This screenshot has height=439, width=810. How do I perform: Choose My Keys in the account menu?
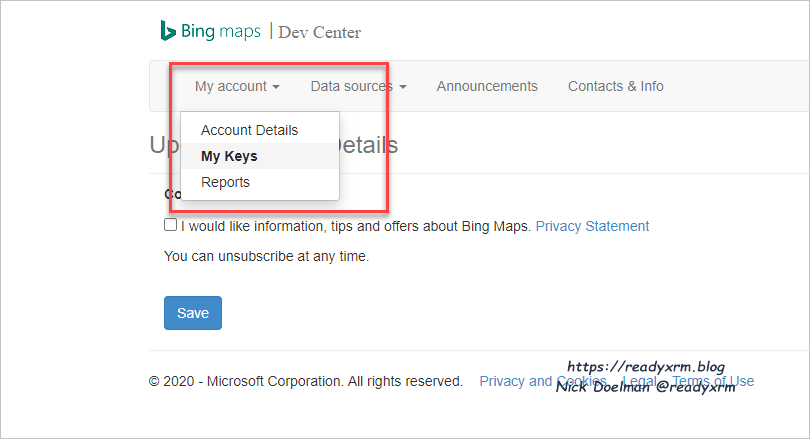[x=229, y=156]
